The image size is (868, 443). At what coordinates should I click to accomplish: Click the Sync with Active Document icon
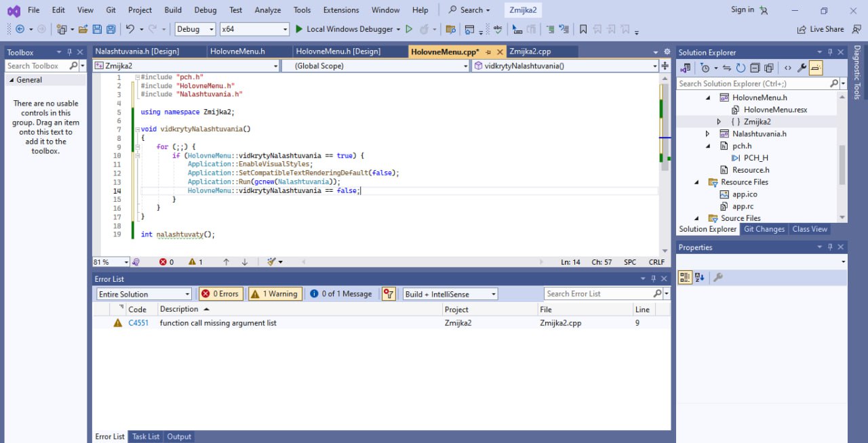(x=727, y=68)
